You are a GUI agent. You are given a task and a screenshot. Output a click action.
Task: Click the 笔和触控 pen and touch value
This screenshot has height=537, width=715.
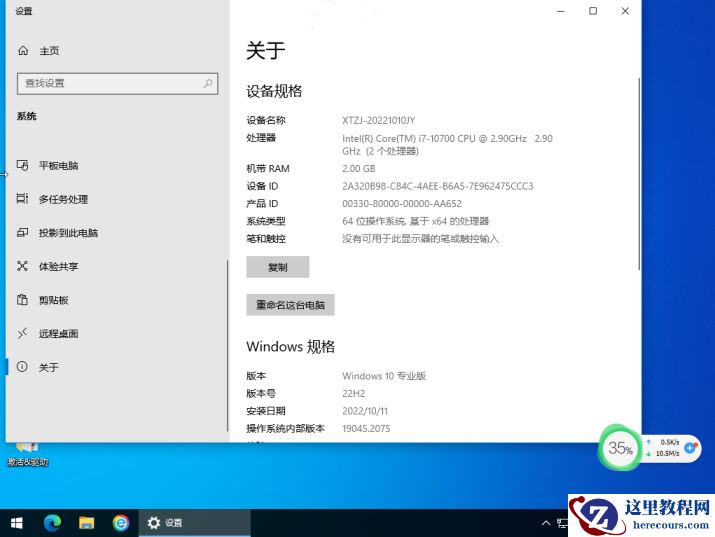click(420, 238)
